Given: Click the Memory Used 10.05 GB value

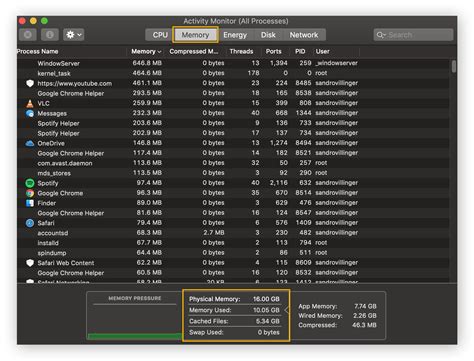Looking at the screenshot, I should tap(266, 310).
